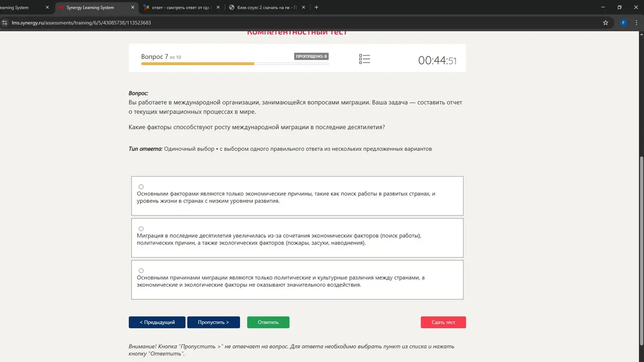Switch to the 'ответ - смотреть ответ от гдз' tab
The width and height of the screenshot is (644, 362).
click(180, 8)
